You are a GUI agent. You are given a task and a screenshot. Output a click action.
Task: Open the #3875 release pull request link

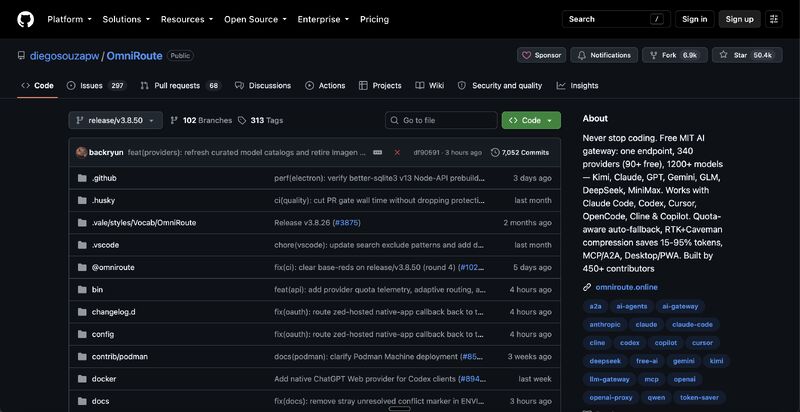pyautogui.click(x=346, y=223)
